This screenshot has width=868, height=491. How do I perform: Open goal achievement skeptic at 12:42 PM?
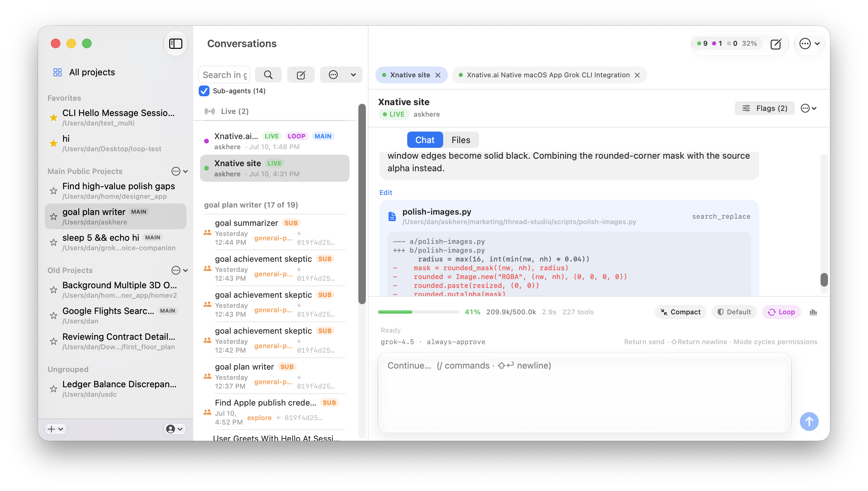click(275, 340)
